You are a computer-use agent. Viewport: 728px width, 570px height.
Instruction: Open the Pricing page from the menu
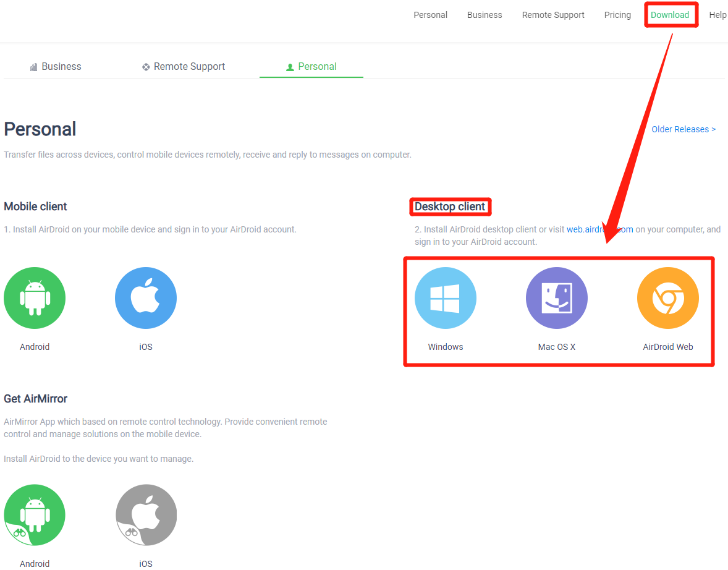point(617,14)
